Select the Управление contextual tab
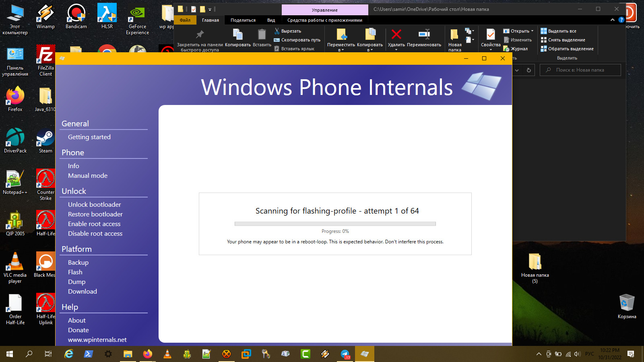 pos(325,10)
